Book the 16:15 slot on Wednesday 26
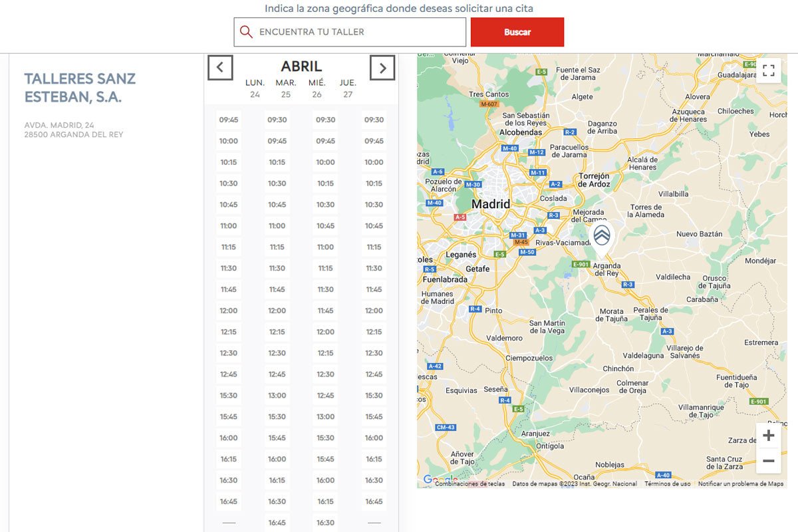The width and height of the screenshot is (798, 532). (x=326, y=501)
